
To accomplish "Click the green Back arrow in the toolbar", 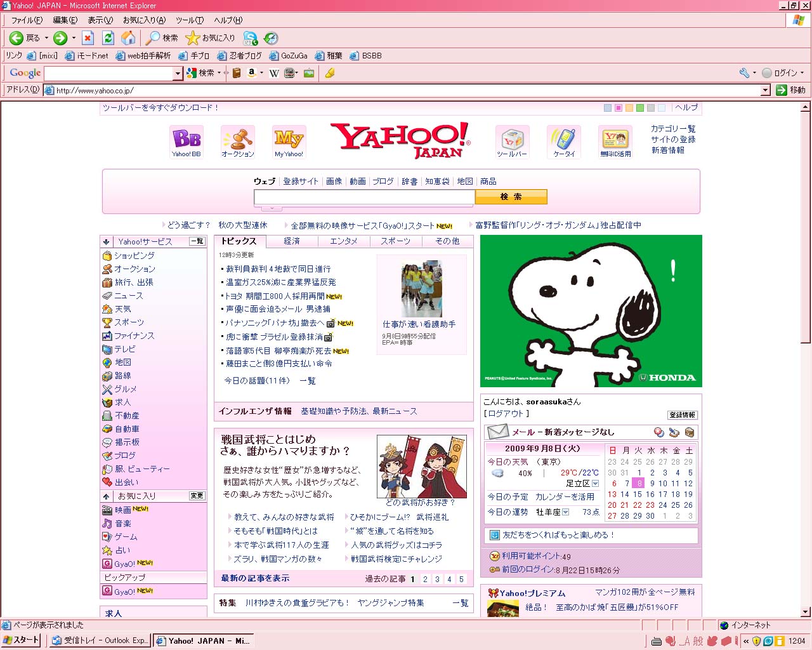I will (16, 38).
